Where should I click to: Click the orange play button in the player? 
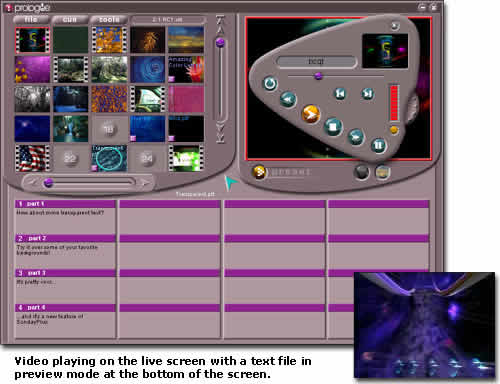(311, 114)
